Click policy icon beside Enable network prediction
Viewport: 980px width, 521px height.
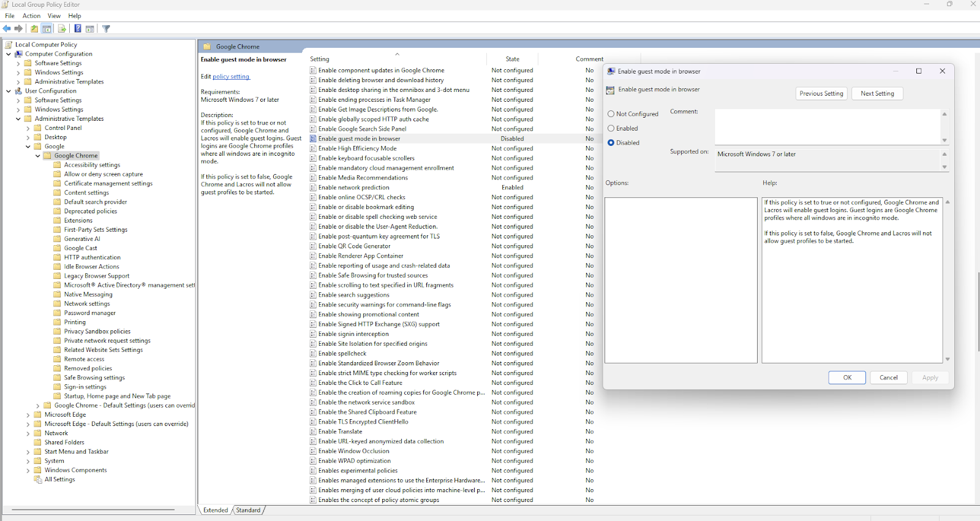(x=313, y=188)
